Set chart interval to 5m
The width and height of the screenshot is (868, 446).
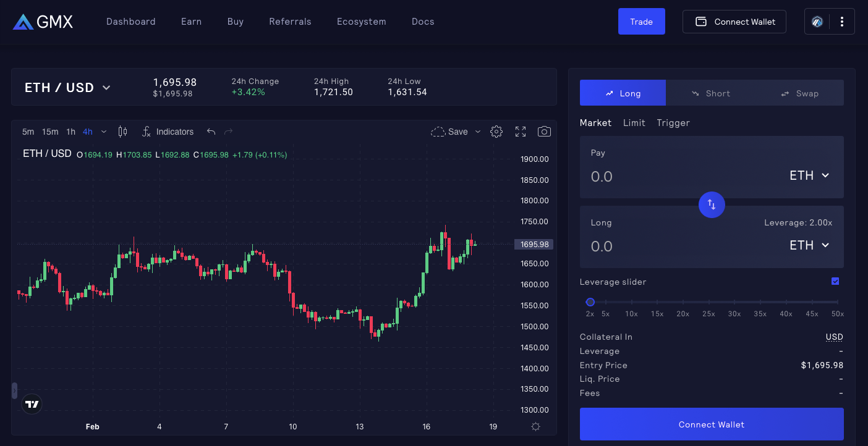(28, 132)
